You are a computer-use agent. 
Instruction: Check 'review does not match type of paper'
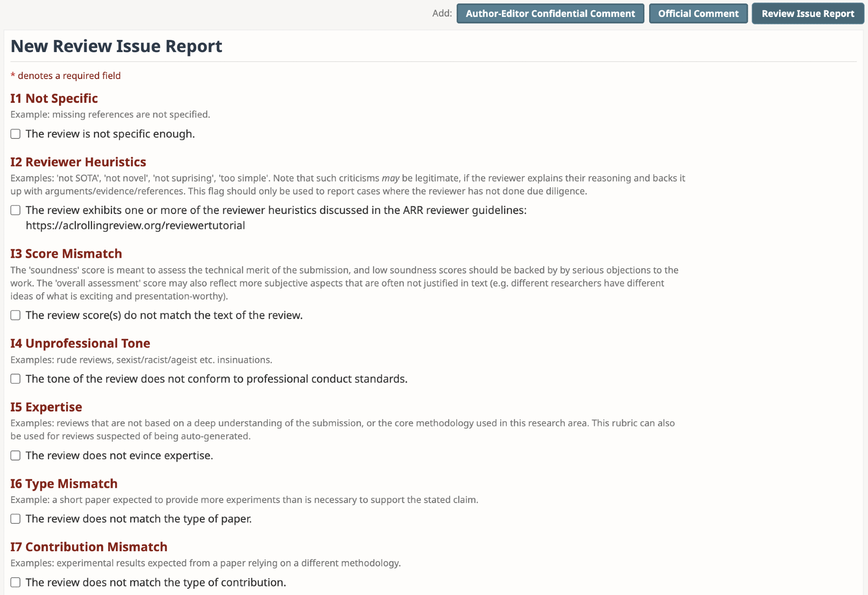coord(16,519)
